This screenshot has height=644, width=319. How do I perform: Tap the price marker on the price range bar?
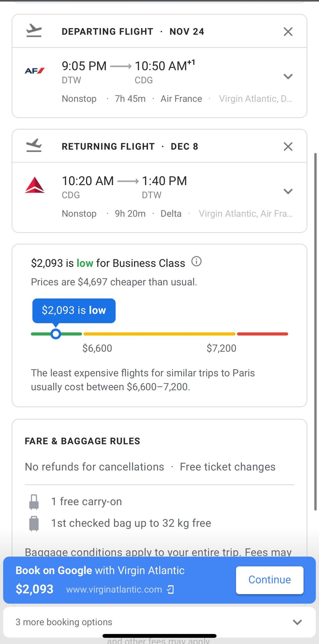56,334
